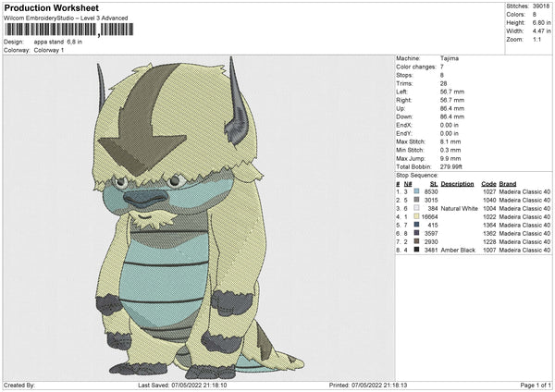555x392 pixels.
Task: Click the total bobbin value '279.99ft'
Action: tap(451, 166)
